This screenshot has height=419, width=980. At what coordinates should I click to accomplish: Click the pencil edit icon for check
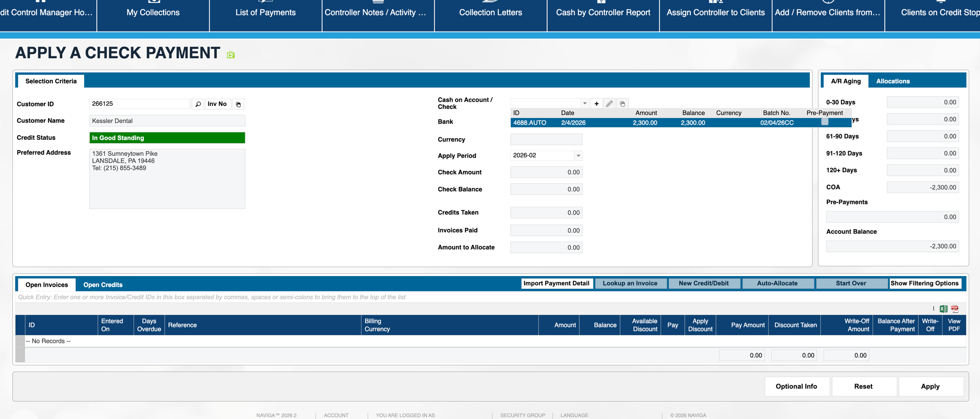[x=609, y=104]
